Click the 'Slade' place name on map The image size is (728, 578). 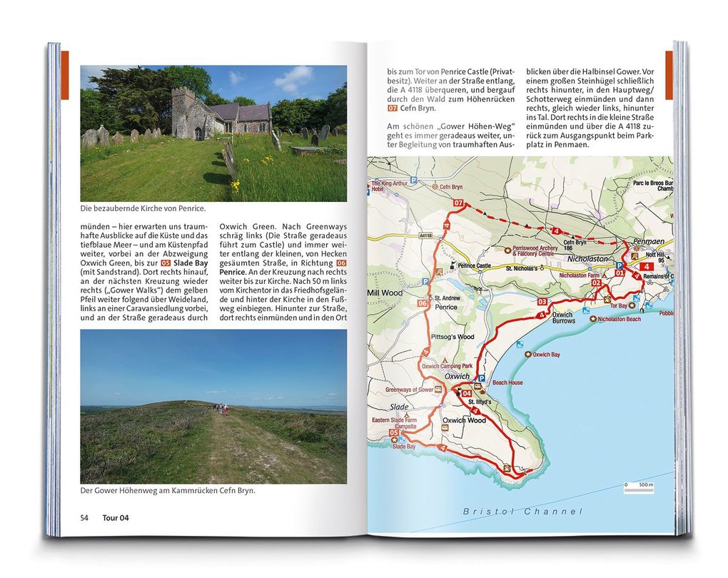(x=399, y=407)
